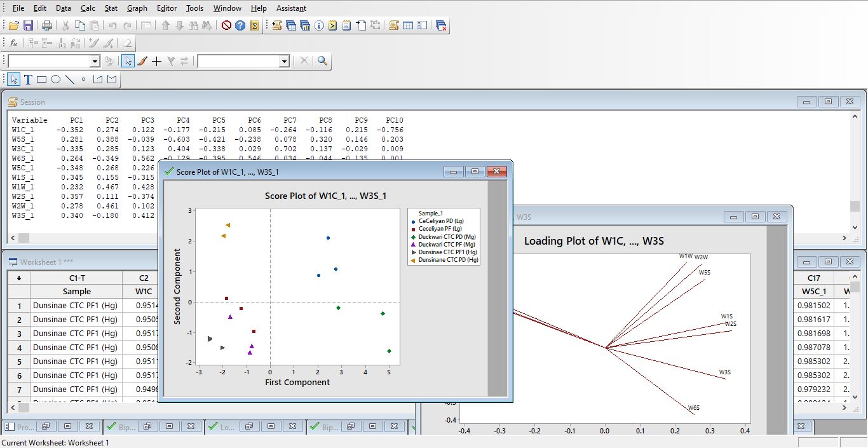
Task: Open the Assistant menu
Action: [291, 8]
